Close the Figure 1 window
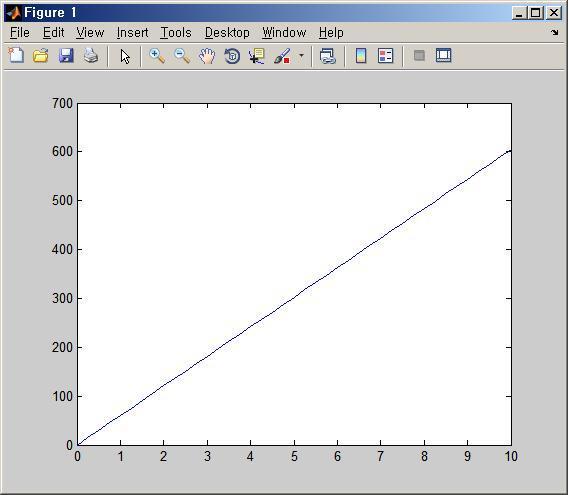This screenshot has height=495, width=568. 554,13
